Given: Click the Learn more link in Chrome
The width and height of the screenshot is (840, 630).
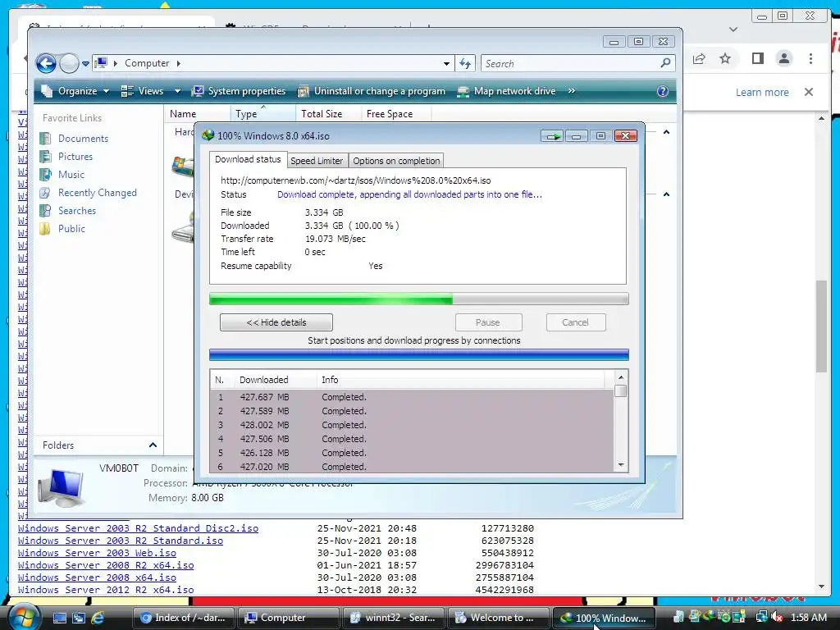Looking at the screenshot, I should coord(762,92).
